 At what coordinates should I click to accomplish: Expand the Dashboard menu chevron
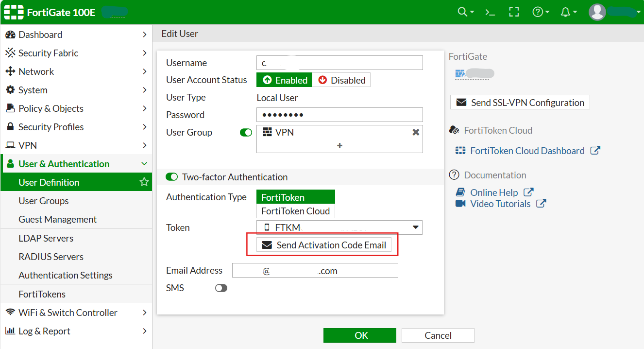(x=145, y=35)
